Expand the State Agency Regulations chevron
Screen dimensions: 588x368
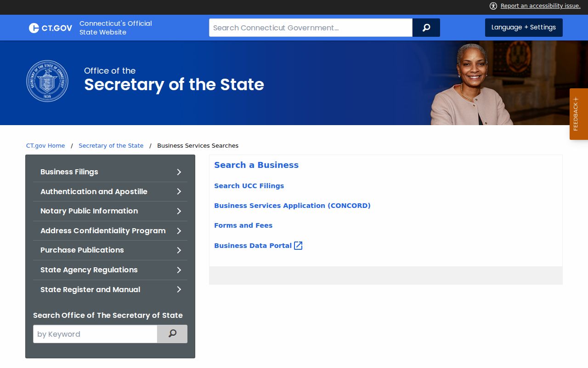[x=179, y=270]
